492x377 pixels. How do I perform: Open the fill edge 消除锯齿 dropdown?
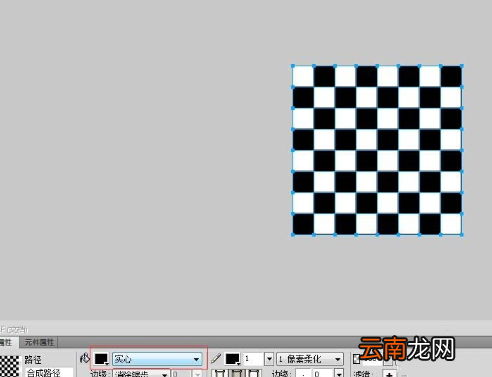pos(142,373)
